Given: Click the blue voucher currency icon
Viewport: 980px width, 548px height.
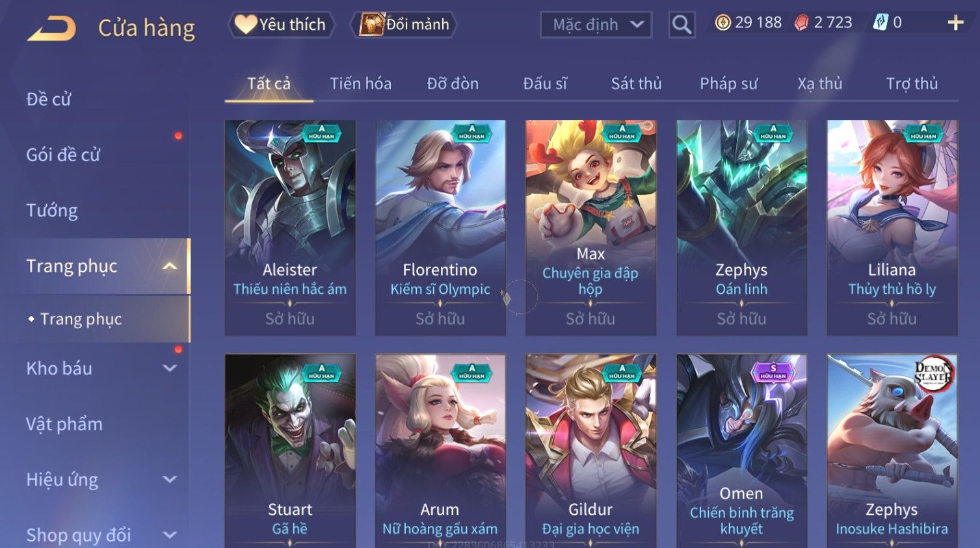Looking at the screenshot, I should (x=881, y=23).
